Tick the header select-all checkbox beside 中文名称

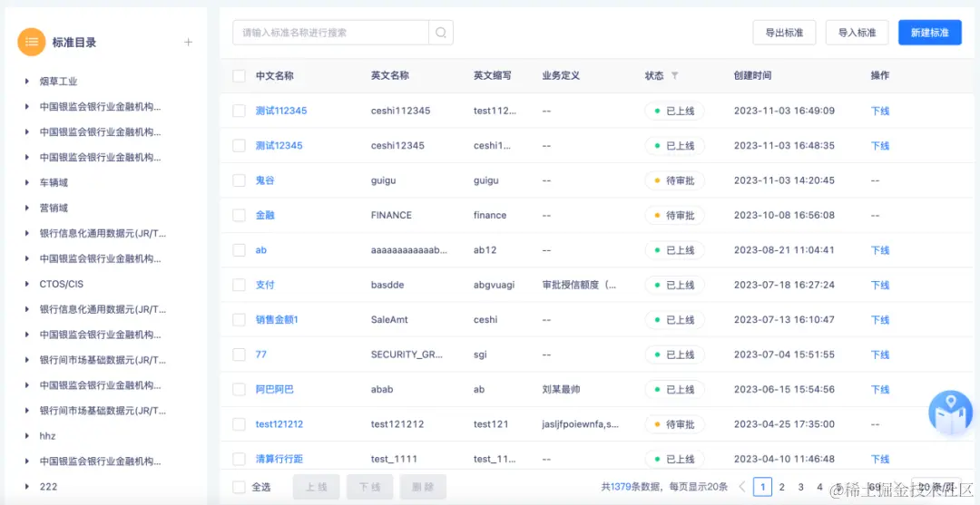[x=239, y=76]
